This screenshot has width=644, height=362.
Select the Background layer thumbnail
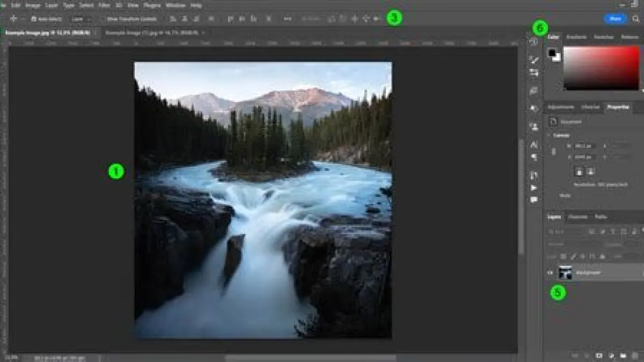point(565,273)
